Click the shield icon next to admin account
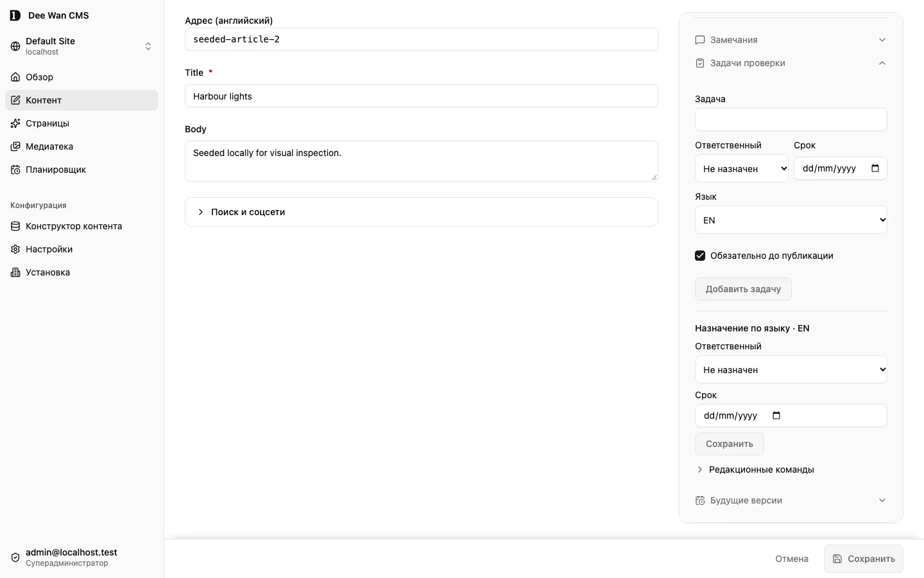 point(15,557)
